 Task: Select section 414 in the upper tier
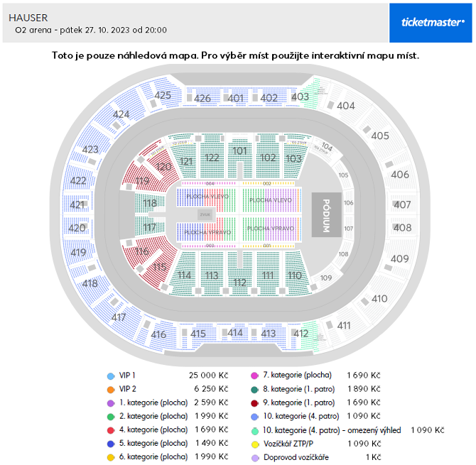pyautogui.click(x=234, y=333)
